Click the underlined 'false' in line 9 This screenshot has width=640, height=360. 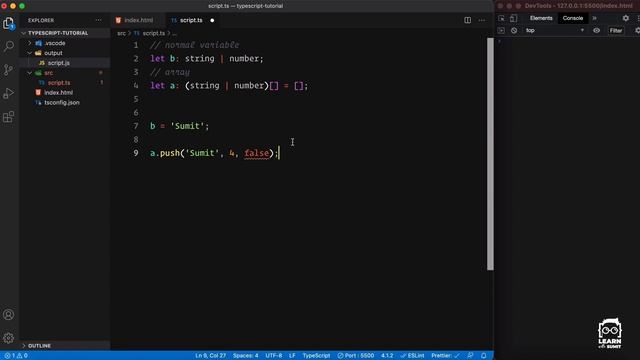[x=256, y=153]
